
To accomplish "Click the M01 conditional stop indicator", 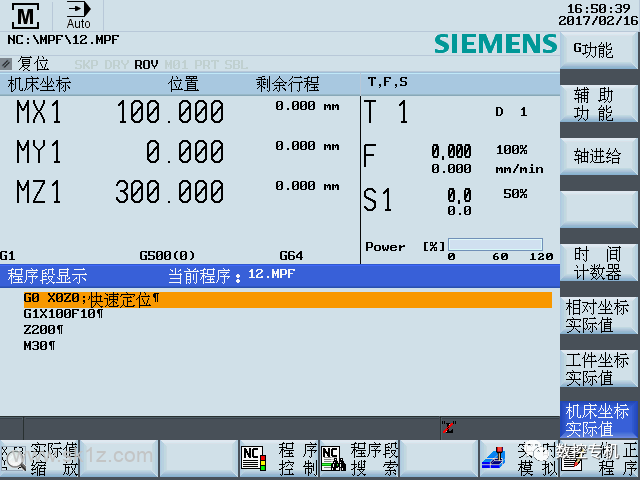I will click(x=176, y=64).
